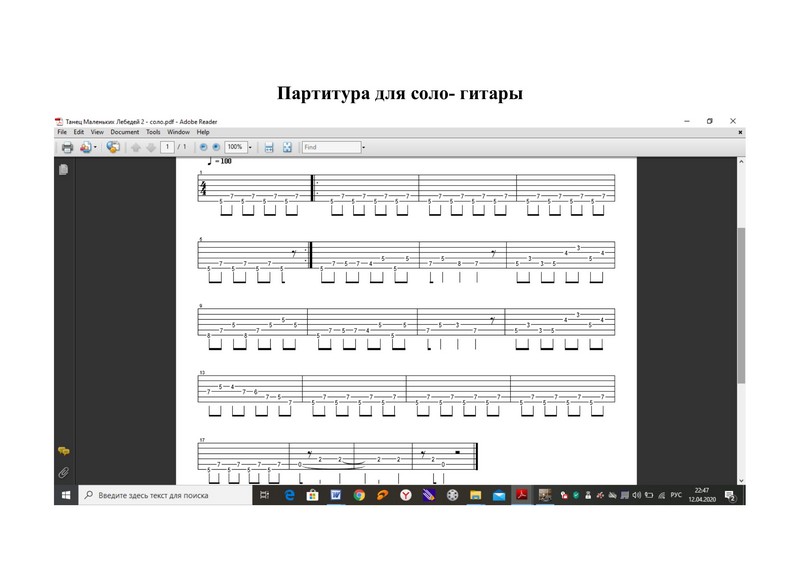The height and width of the screenshot is (566, 800).
Task: Open the File menu
Action: (x=61, y=132)
